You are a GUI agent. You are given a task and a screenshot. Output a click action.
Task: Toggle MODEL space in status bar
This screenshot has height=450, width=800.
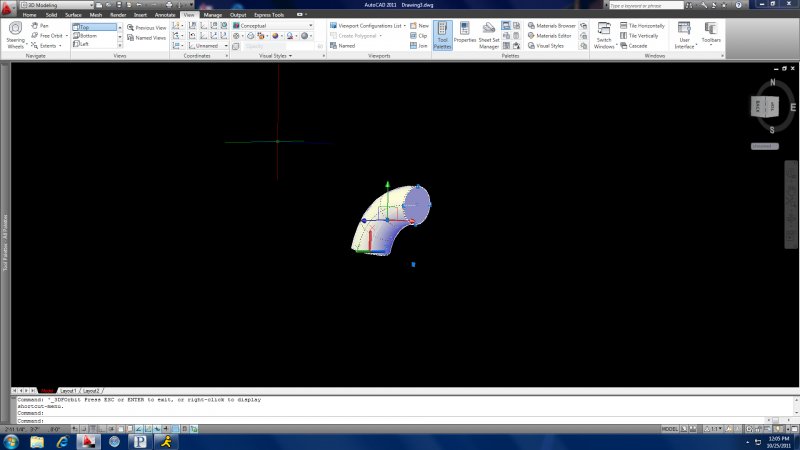point(670,427)
